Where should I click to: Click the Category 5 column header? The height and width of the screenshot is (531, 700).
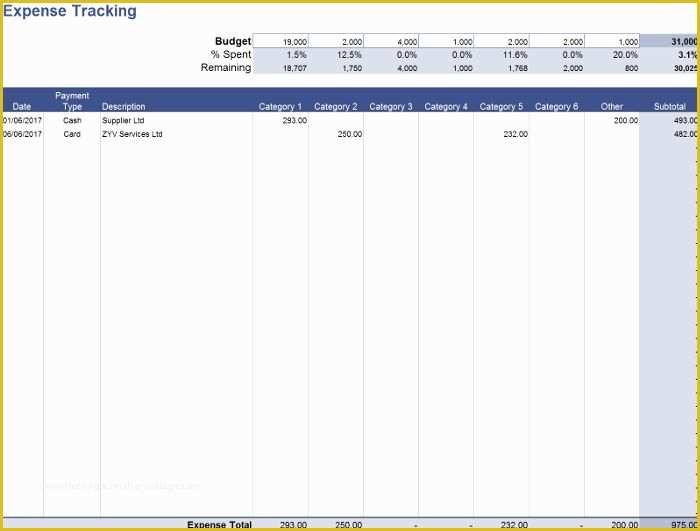(501, 106)
